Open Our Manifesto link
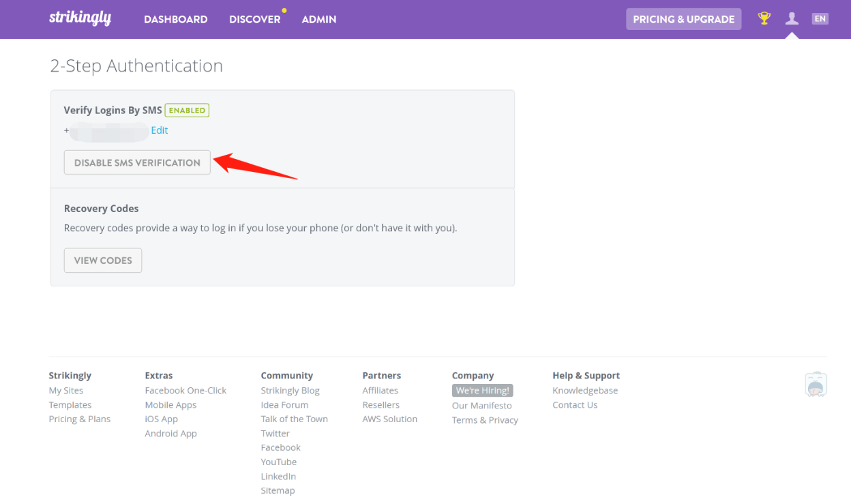Screen dimensions: 851x504 pos(482,406)
